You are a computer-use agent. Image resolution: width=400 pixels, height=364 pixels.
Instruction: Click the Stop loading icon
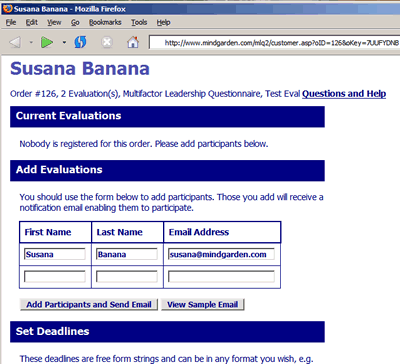(x=107, y=42)
